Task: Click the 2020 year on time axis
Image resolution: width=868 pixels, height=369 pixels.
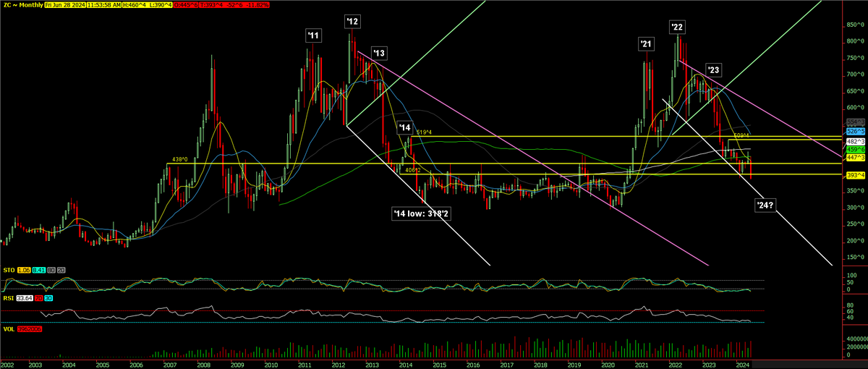Action: click(608, 365)
